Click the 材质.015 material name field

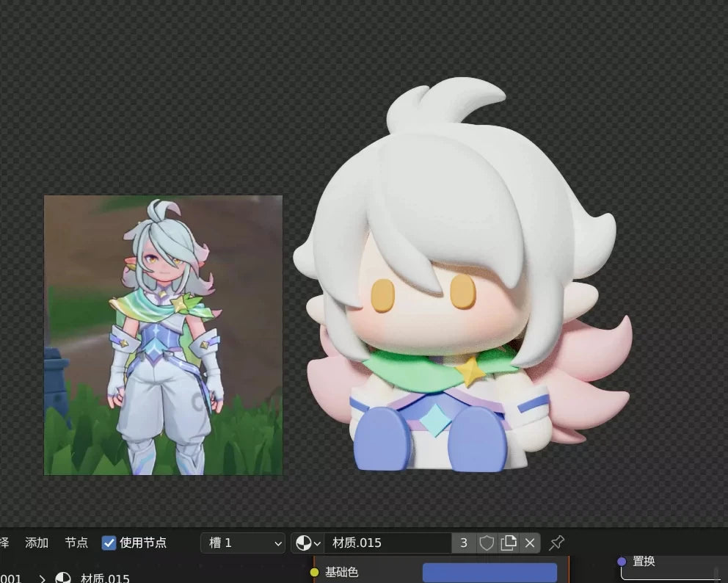click(x=387, y=543)
